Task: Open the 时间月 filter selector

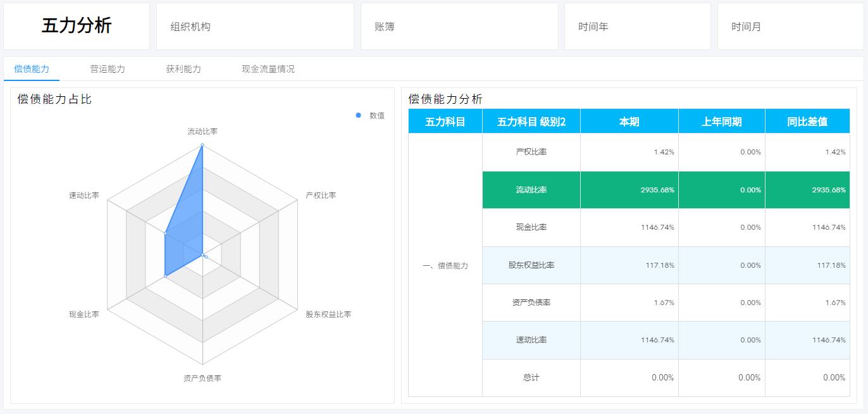Action: click(x=790, y=26)
